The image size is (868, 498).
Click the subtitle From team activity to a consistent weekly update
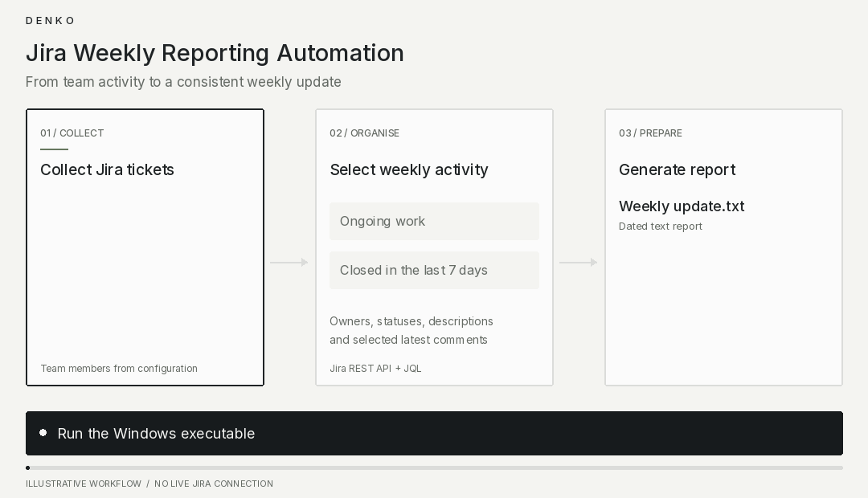(183, 82)
